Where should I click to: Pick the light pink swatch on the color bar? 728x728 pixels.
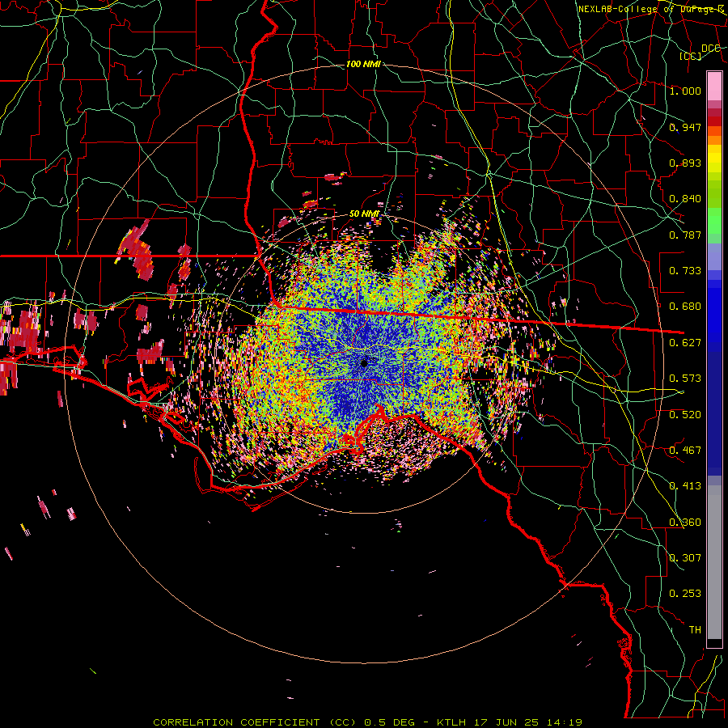[714, 86]
